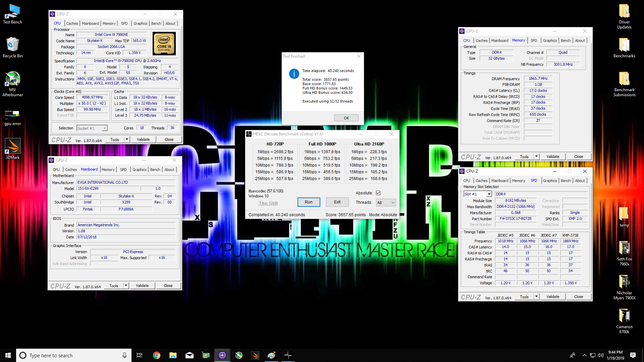Click OK in Test finished dialog
The width and height of the screenshot is (644, 362).
(x=346, y=118)
